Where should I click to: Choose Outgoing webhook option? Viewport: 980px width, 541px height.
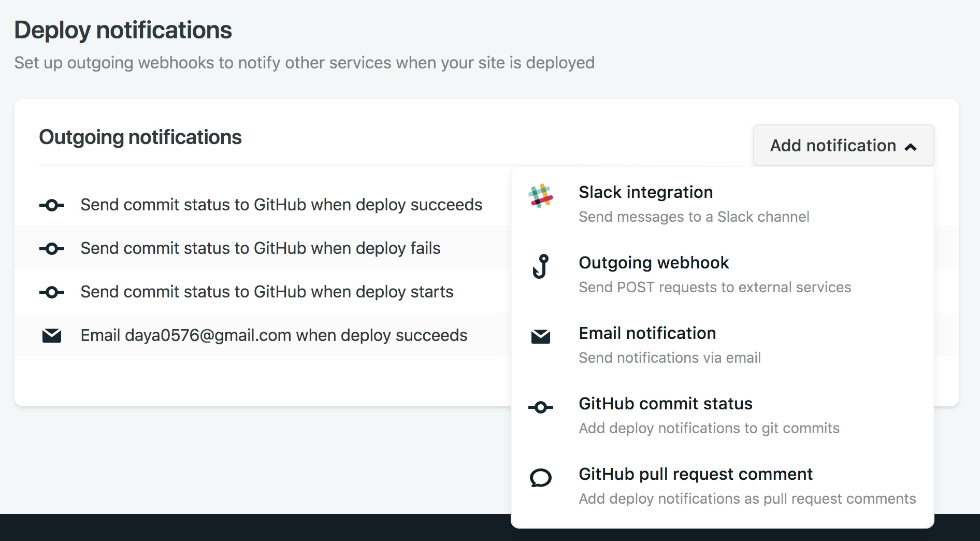[x=653, y=263]
